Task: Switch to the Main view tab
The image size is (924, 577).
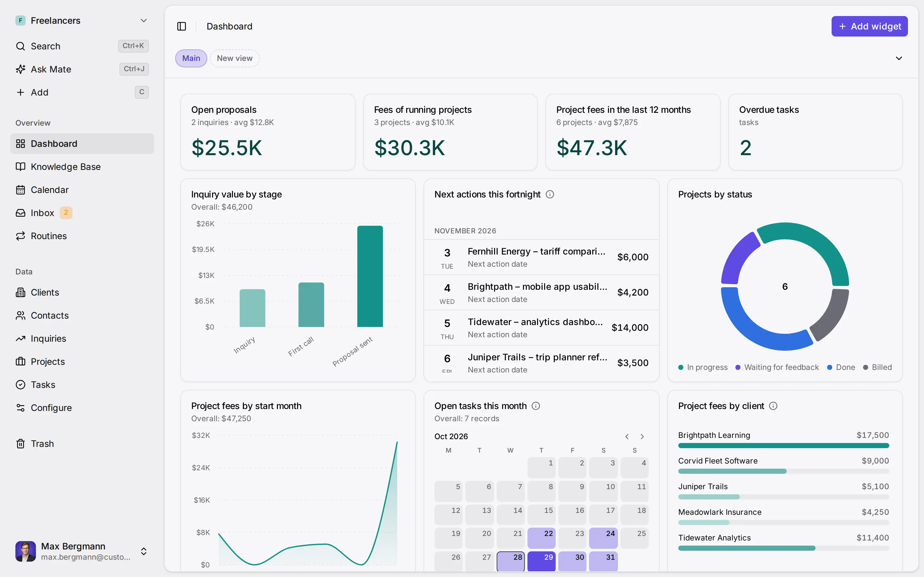Action: (x=191, y=58)
